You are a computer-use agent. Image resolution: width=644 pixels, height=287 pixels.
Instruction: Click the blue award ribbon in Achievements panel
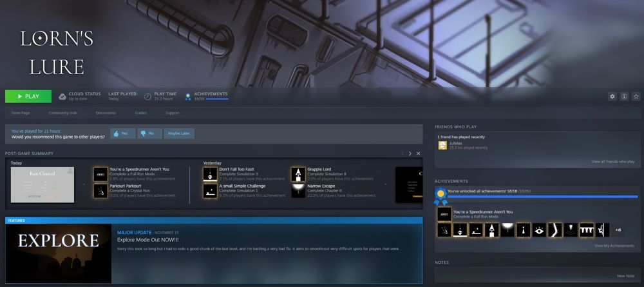click(440, 197)
